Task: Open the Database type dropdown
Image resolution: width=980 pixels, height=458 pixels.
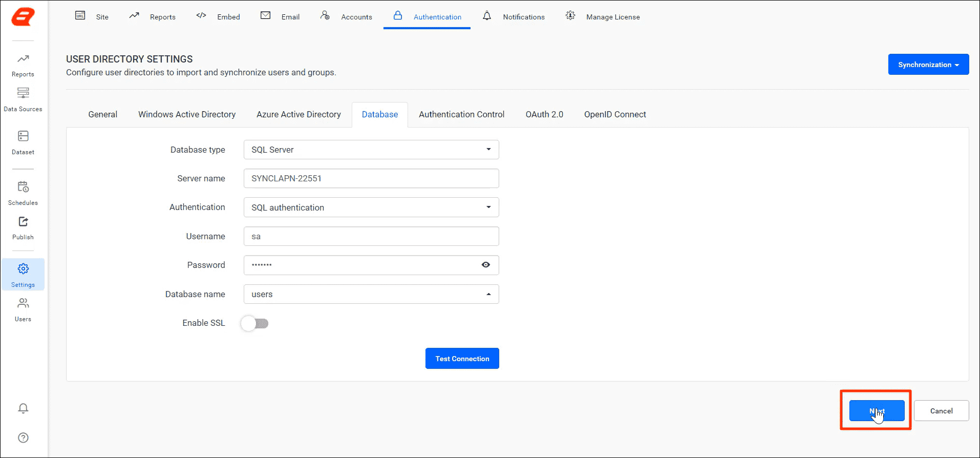Action: [371, 150]
